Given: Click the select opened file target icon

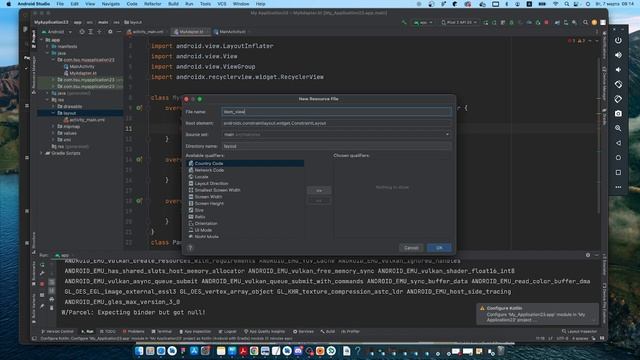Looking at the screenshot, I should (82, 32).
